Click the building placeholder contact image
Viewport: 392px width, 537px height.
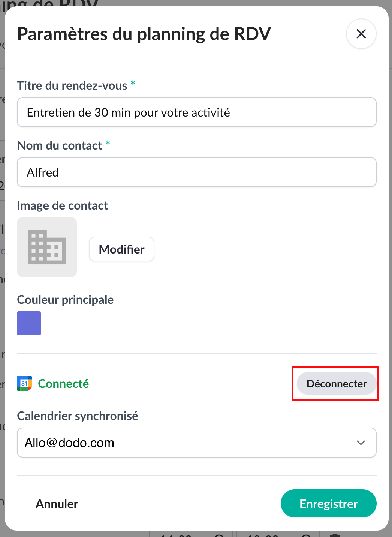click(x=47, y=247)
